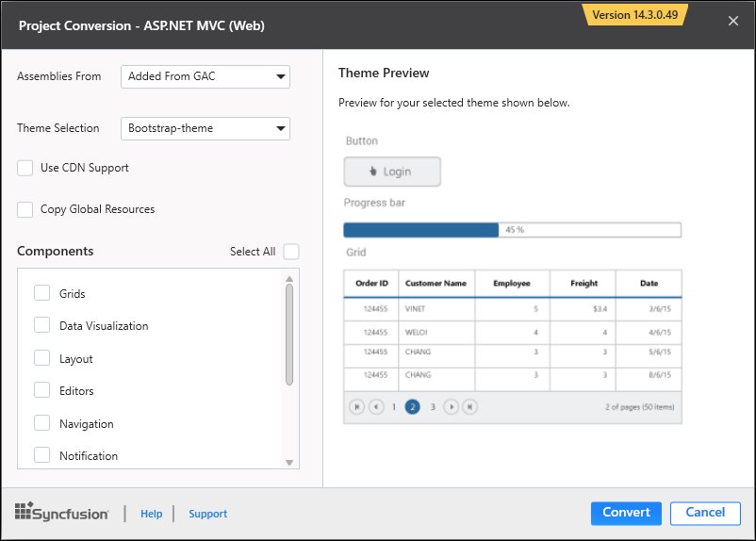Screen dimensions: 756x541
Task: Click the components list scrollbar thumb
Action: point(289,335)
